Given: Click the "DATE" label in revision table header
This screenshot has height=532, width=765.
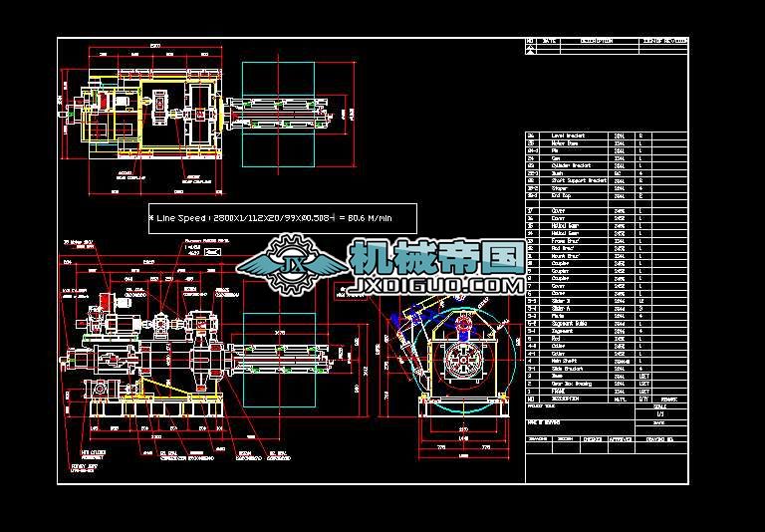Looking at the screenshot, I should [x=549, y=41].
